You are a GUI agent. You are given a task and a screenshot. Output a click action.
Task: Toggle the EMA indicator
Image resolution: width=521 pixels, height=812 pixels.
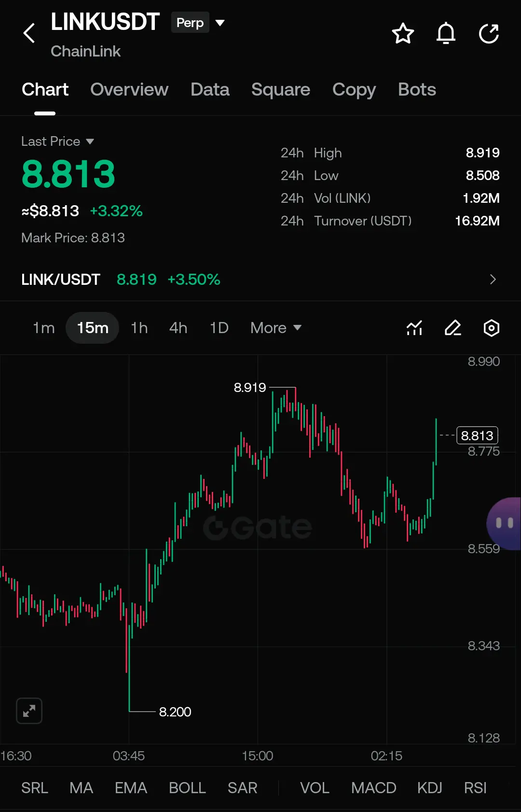[131, 788]
